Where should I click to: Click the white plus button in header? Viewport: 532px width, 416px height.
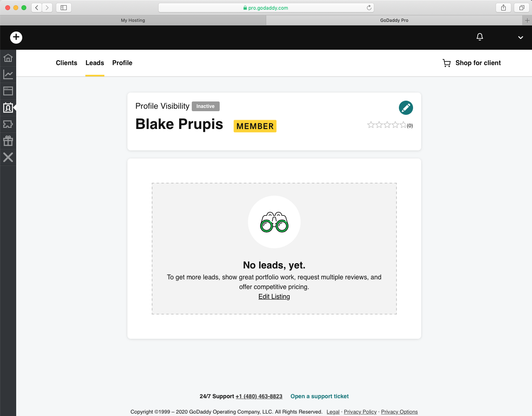(x=16, y=37)
